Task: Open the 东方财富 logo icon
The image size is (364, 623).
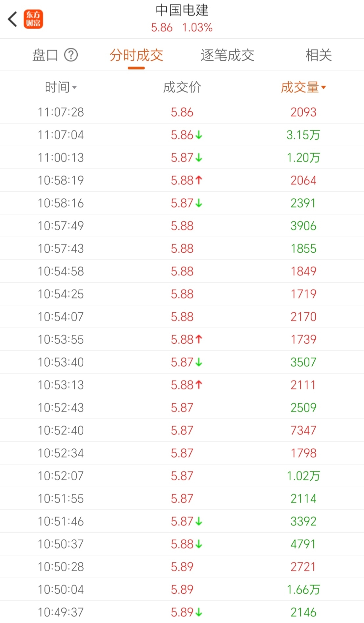Action: click(x=33, y=19)
